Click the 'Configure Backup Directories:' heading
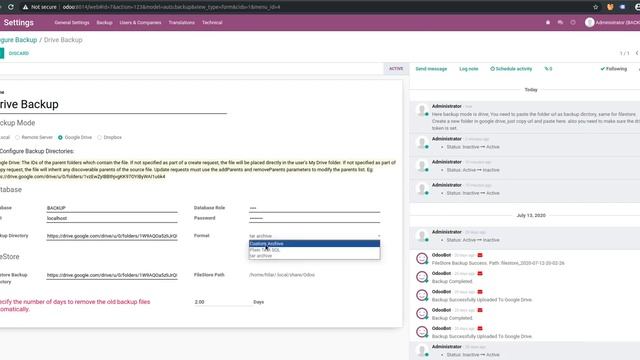Screen dimensions: 640x360 click(37, 151)
